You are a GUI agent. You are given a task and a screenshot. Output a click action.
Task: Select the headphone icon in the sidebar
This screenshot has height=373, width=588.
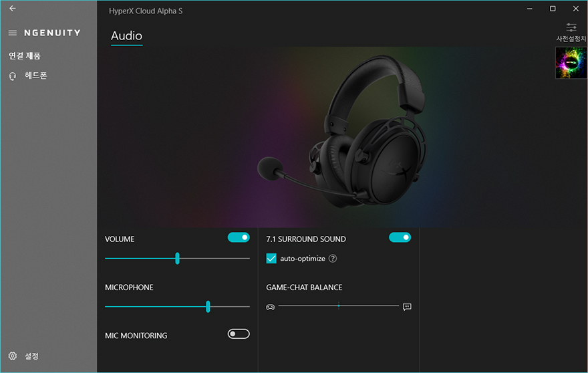click(13, 77)
